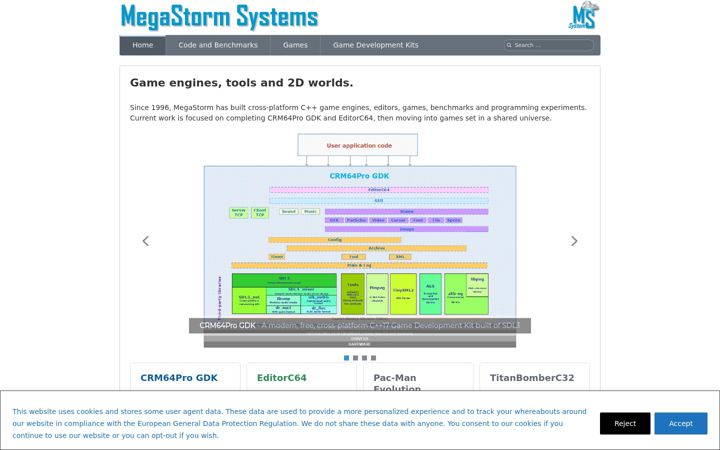Click the 'User application code' diagram box
Viewport: 720px width, 450px height.
pyautogui.click(x=358, y=145)
